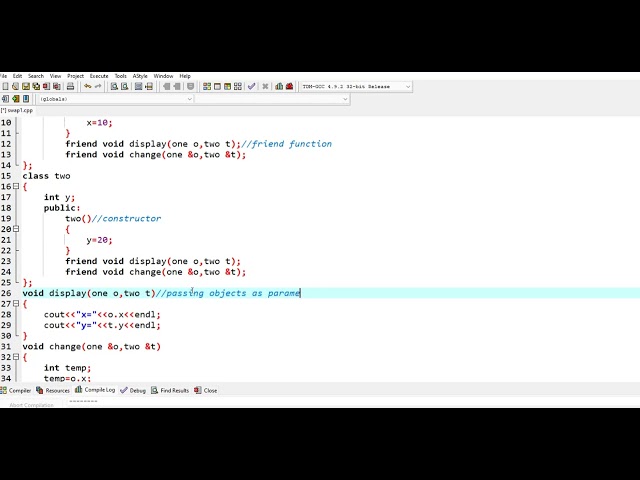Click the Toggle Bookmarks green arrow icon
This screenshot has width=640, height=480.
click(16, 99)
